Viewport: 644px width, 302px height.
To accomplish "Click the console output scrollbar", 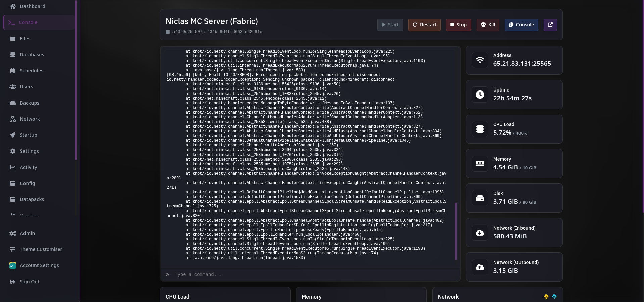I will pos(456,231).
